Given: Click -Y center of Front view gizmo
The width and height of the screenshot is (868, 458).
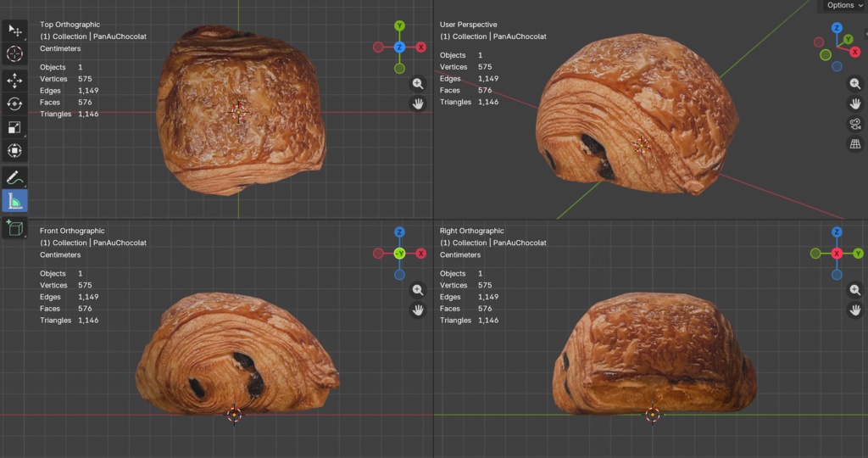Looking at the screenshot, I should (400, 254).
